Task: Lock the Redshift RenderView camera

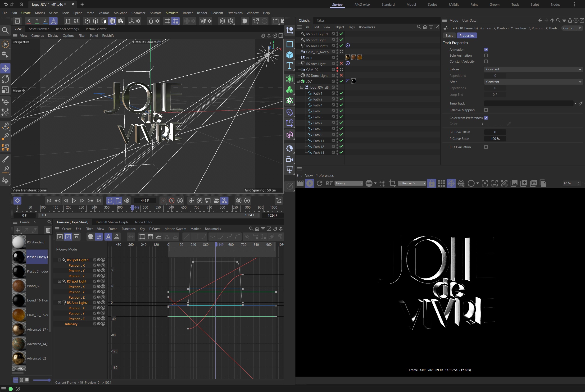Action: (431, 183)
